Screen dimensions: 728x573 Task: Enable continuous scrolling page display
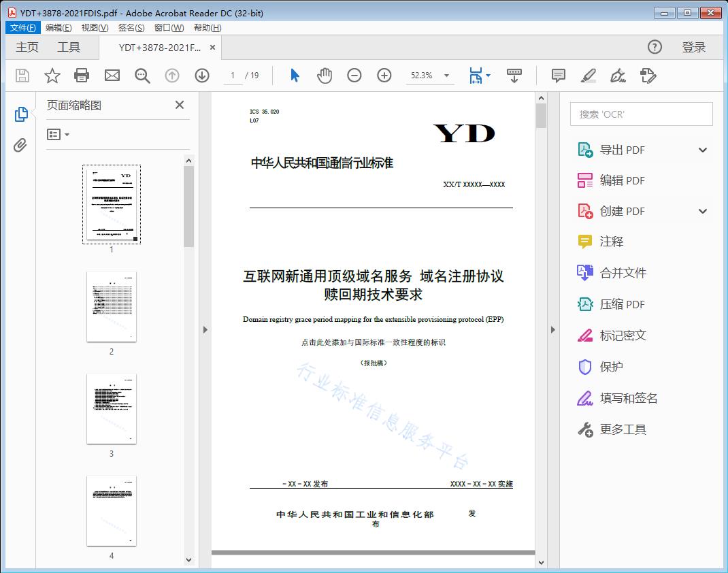click(514, 76)
